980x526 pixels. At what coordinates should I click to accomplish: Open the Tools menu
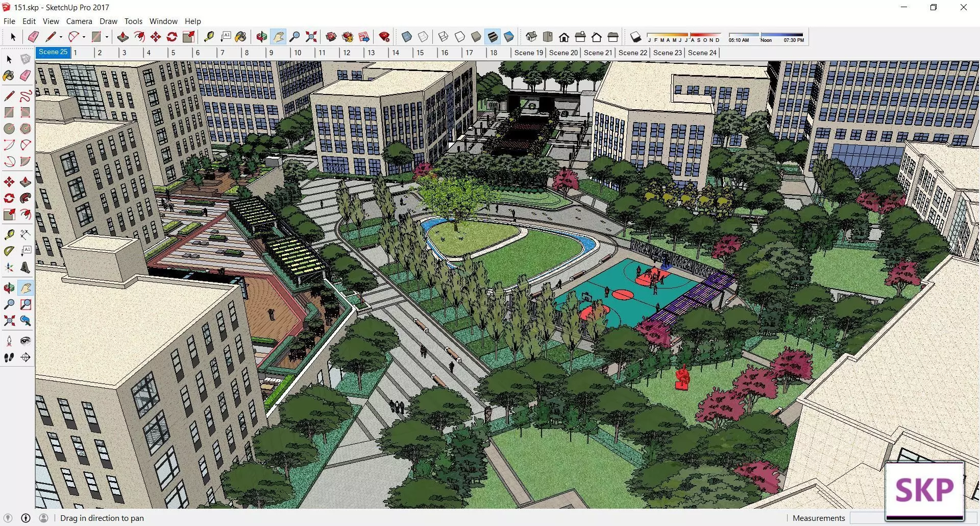133,21
